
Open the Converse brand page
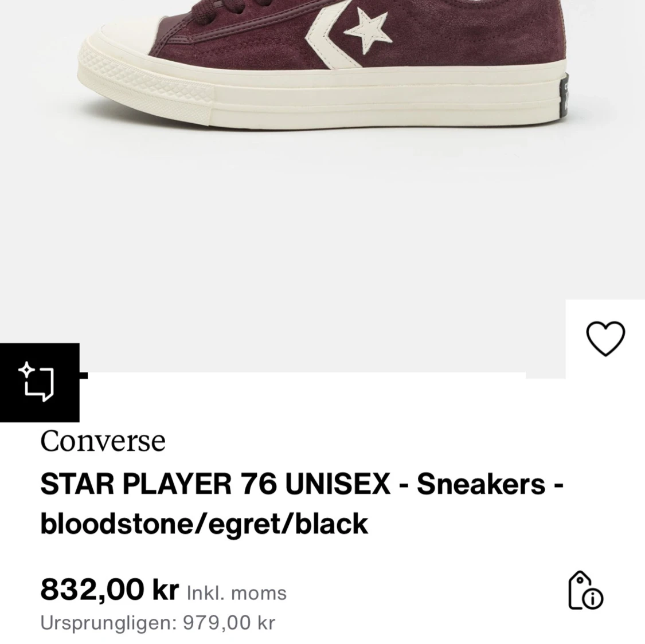pos(103,440)
